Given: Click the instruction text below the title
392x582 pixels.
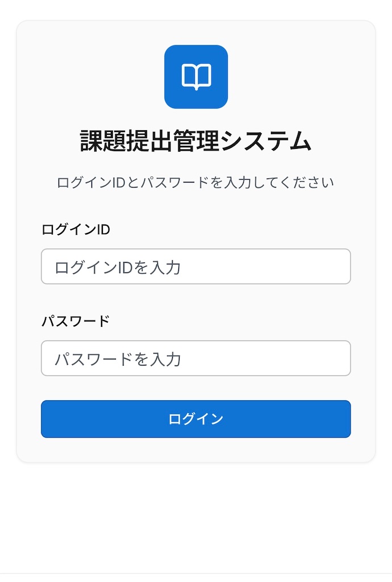Looking at the screenshot, I should click(195, 182).
